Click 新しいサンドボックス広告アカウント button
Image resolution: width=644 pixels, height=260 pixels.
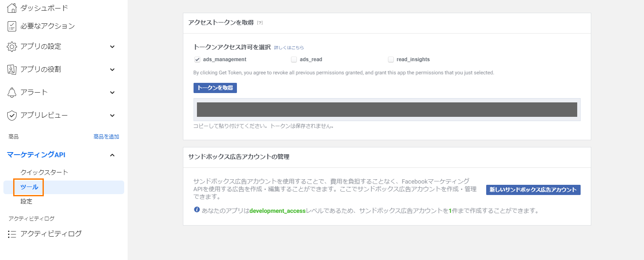[x=533, y=190]
